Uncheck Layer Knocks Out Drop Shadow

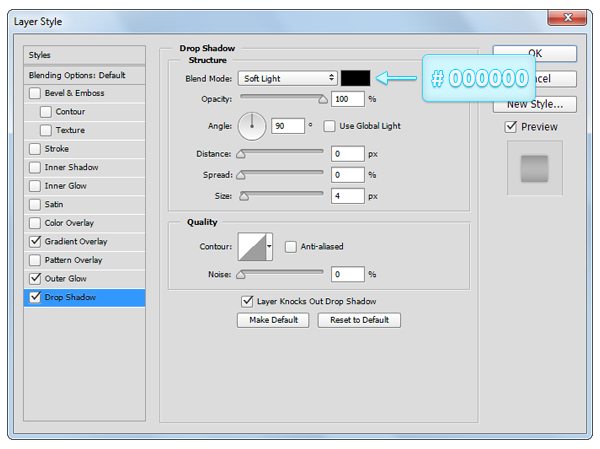(247, 301)
